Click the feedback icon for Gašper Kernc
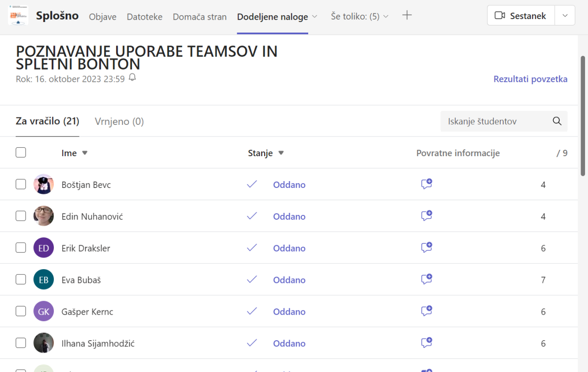 point(426,311)
